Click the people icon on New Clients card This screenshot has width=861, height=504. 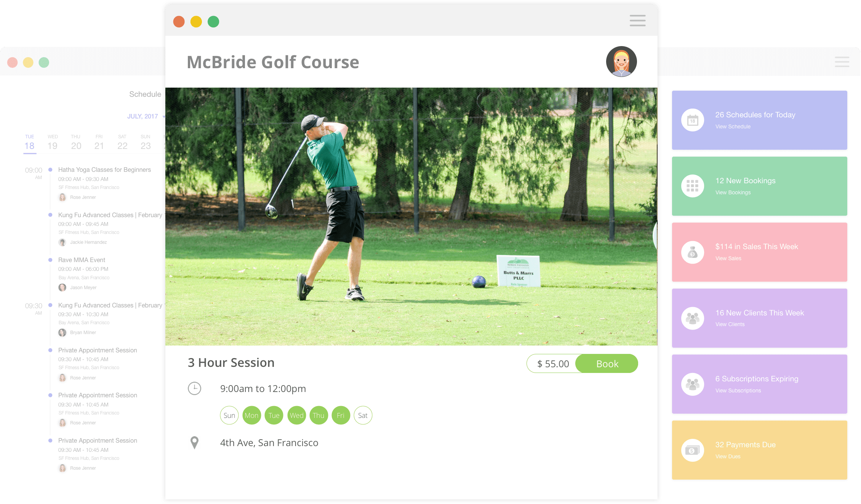[x=692, y=318]
